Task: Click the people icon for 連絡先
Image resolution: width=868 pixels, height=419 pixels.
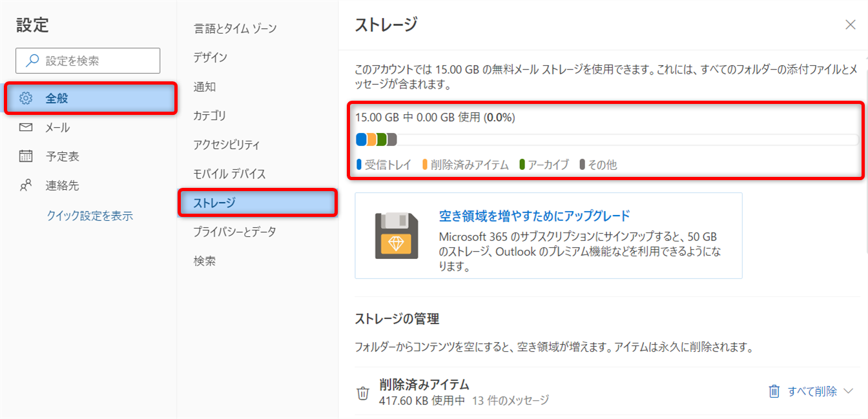Action: [26, 186]
